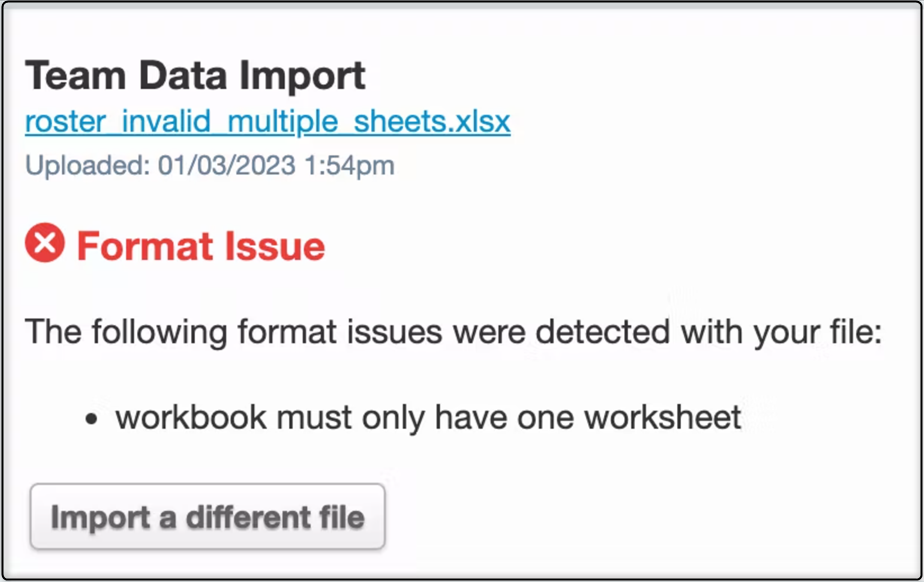Click the upload date 01/03/2023
The height and width of the screenshot is (582, 924).
[x=226, y=166]
